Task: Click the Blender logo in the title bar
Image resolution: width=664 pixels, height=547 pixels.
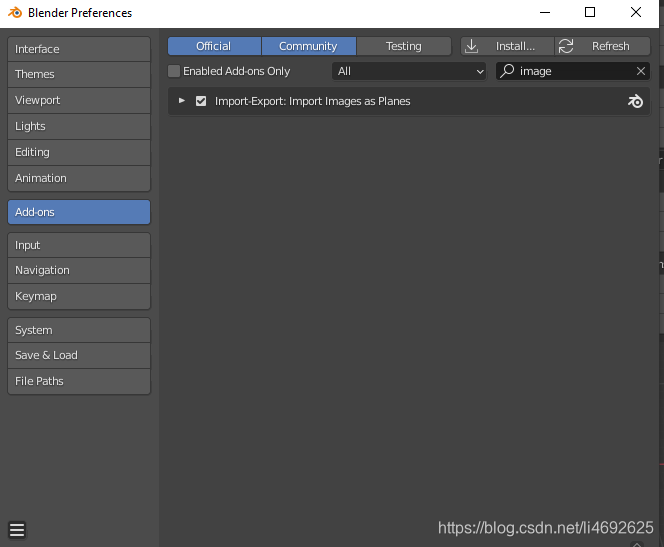Action: (15, 13)
